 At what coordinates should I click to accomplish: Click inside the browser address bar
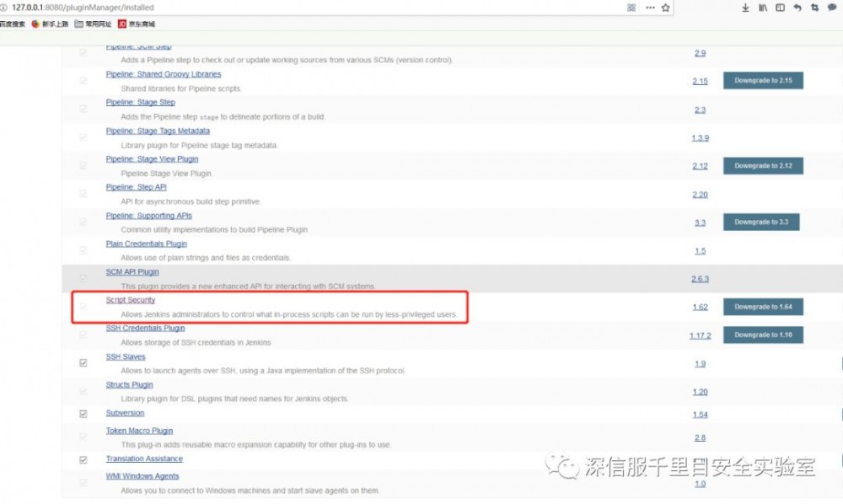pyautogui.click(x=253, y=6)
